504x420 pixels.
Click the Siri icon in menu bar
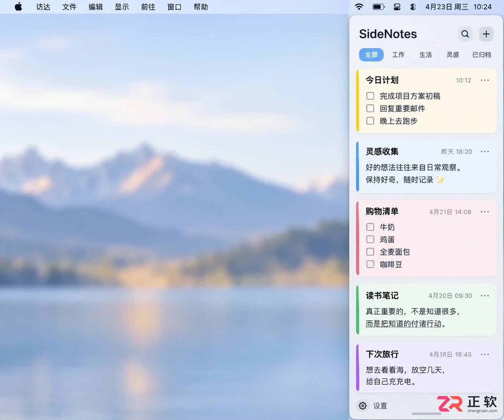pos(413,7)
